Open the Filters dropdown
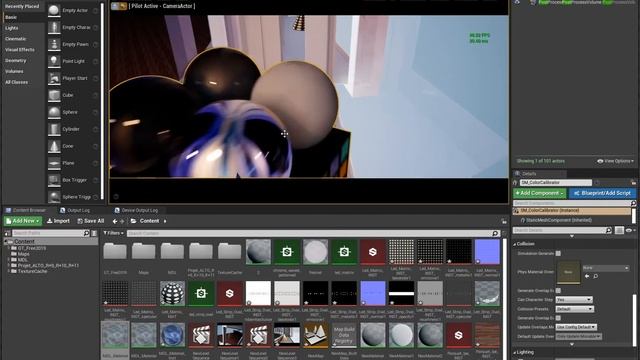The width and height of the screenshot is (640, 360). coord(113,233)
